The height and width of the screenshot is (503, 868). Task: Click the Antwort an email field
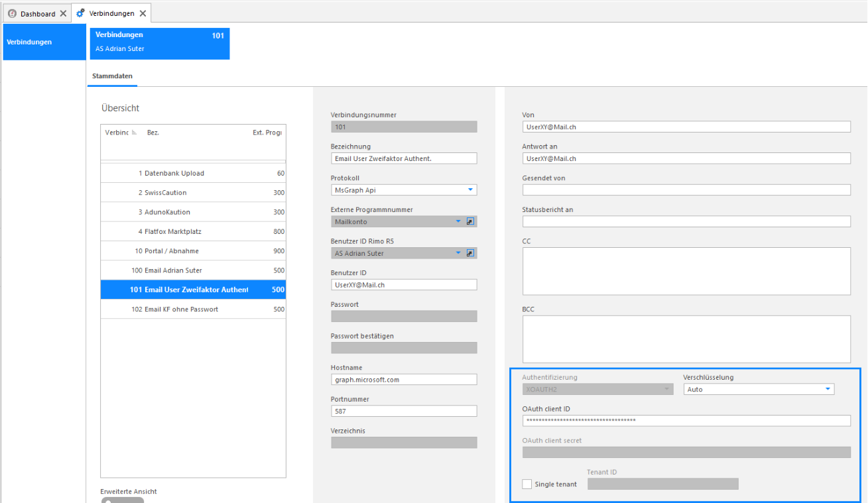coord(686,158)
